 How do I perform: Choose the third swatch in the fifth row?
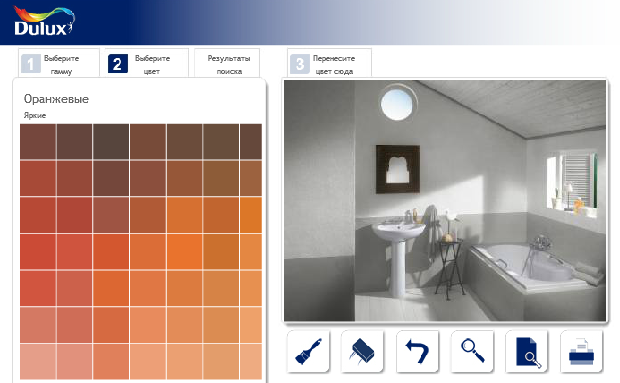pyautogui.click(x=111, y=289)
